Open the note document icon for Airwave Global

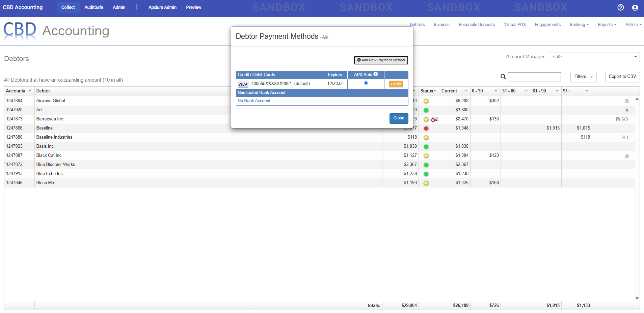pyautogui.click(x=626, y=101)
